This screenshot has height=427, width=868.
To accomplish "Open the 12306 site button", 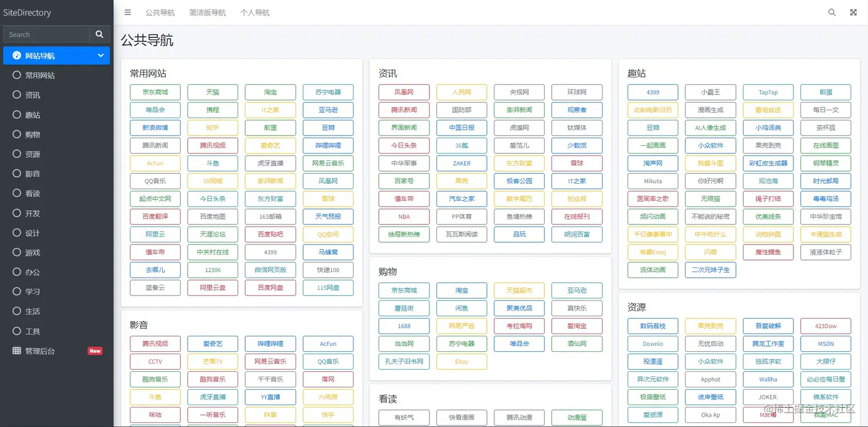I will 212,270.
